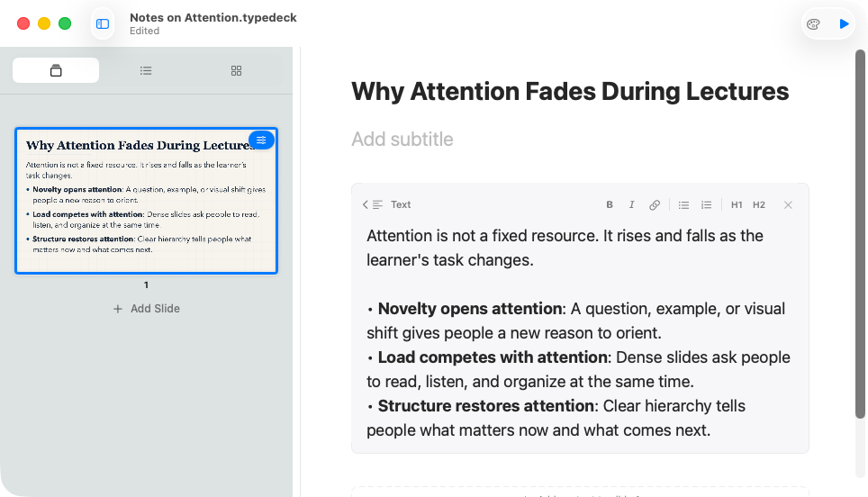The height and width of the screenshot is (497, 868).
Task: Apply numbered list formatting
Action: [x=706, y=204]
